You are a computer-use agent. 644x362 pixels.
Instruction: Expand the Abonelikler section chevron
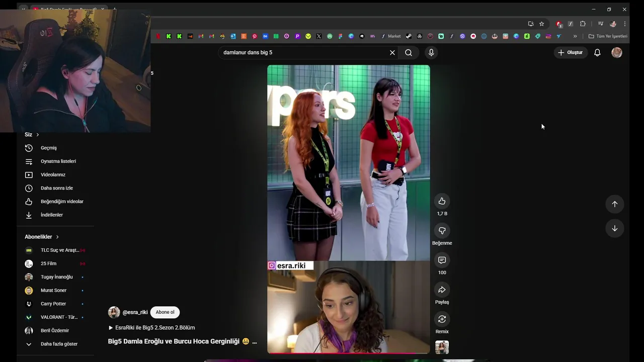pyautogui.click(x=57, y=237)
